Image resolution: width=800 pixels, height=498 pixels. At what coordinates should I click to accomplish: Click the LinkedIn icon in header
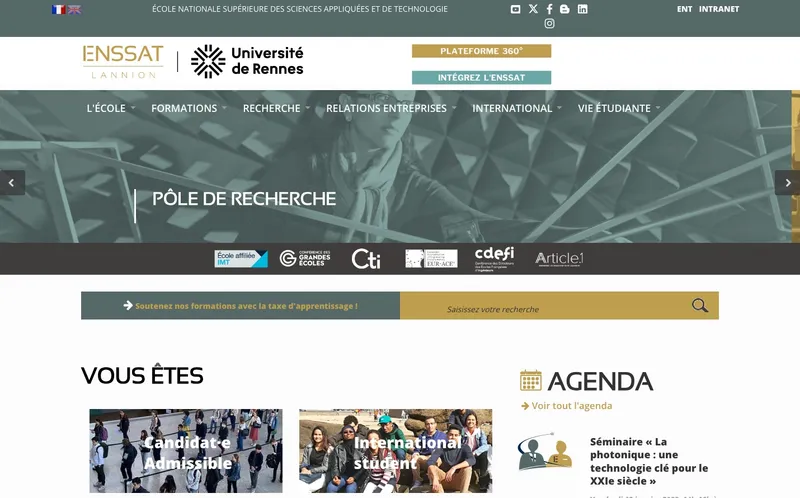(583, 9)
